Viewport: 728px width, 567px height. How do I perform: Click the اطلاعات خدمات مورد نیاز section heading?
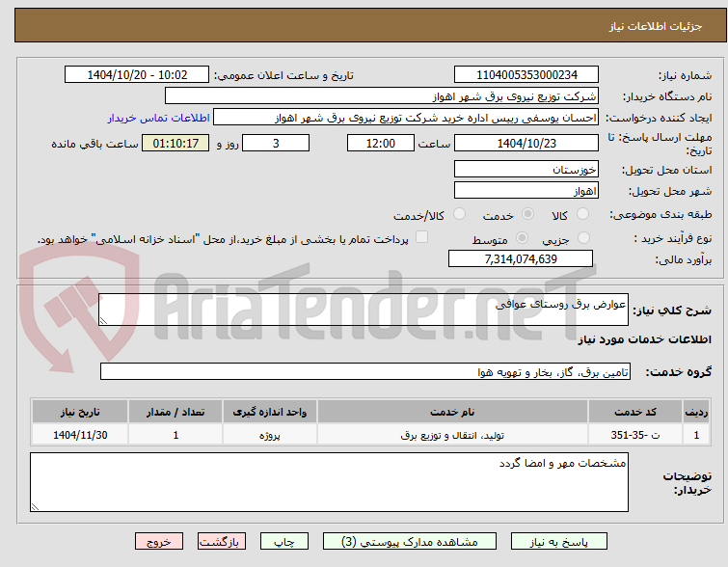[644, 339]
